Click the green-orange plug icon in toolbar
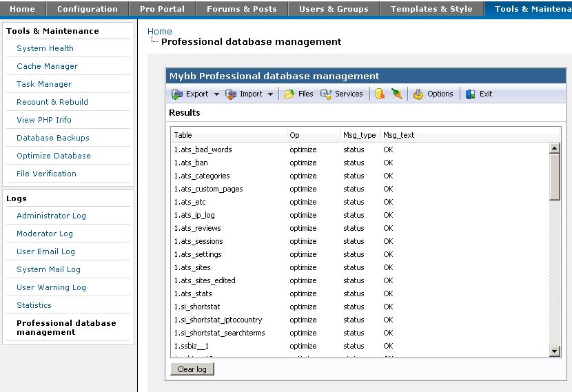This screenshot has width=572, height=392. pos(397,94)
